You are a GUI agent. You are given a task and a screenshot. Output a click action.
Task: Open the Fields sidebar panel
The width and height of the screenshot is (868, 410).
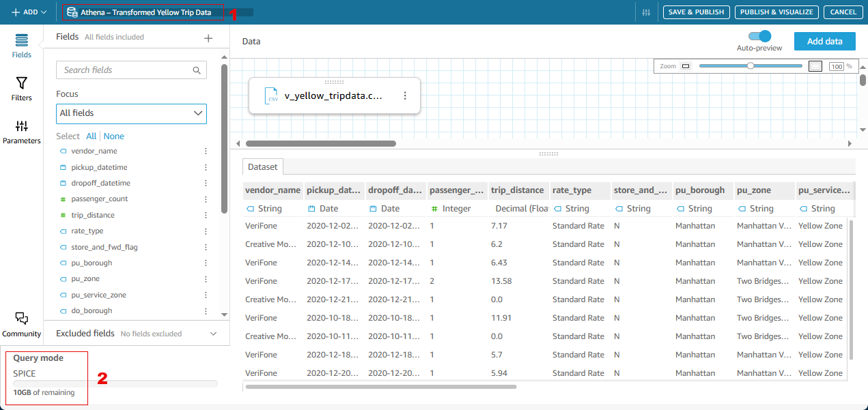pyautogui.click(x=21, y=46)
